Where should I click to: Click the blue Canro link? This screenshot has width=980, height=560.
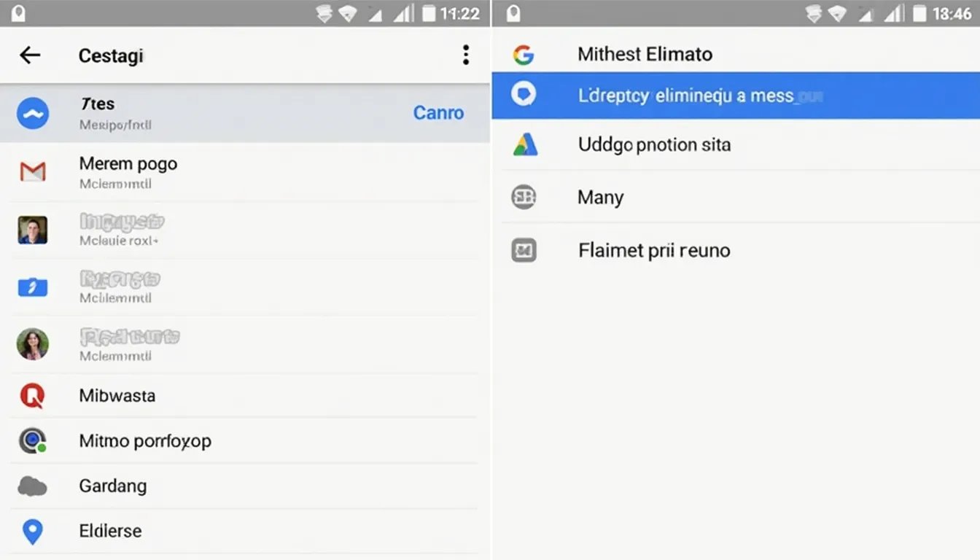(x=438, y=113)
